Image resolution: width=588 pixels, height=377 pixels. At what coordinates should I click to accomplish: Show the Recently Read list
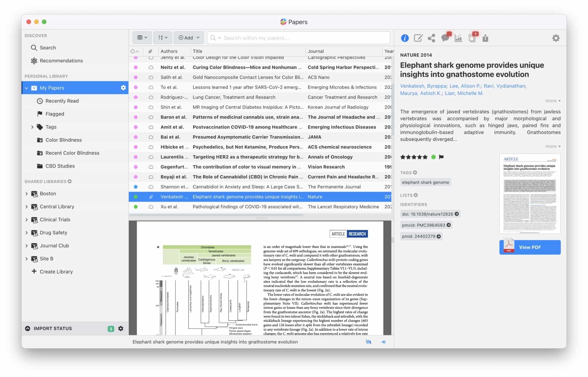[58, 101]
